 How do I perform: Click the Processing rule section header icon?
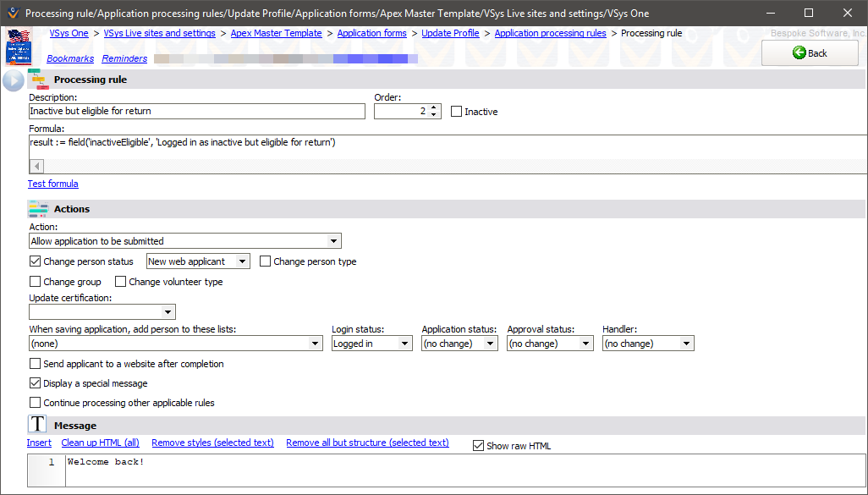[38, 80]
